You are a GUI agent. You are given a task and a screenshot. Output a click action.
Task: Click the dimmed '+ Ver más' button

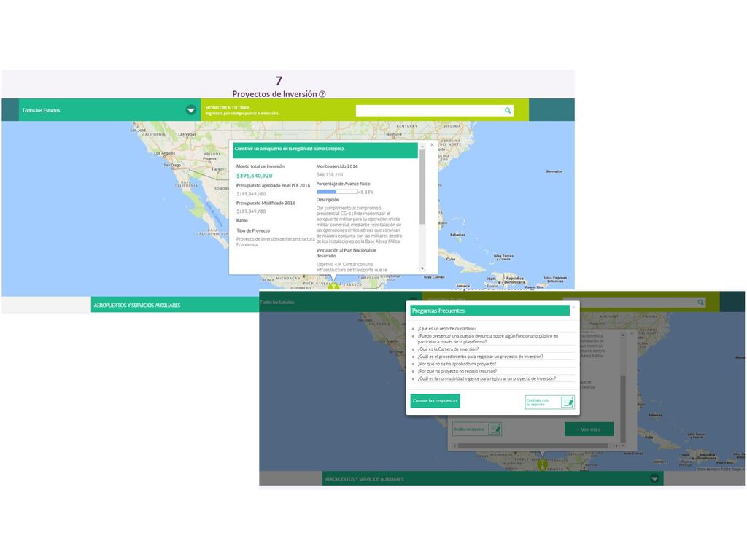tap(589, 429)
